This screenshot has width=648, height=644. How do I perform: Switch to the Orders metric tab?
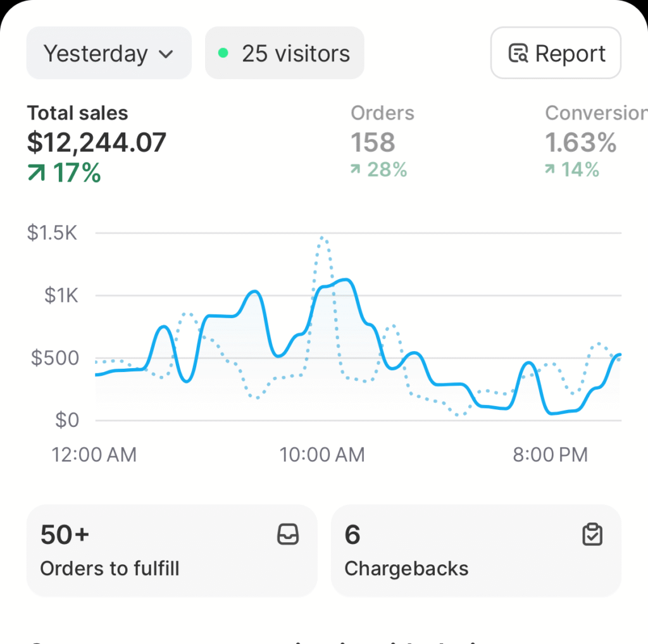382,113
